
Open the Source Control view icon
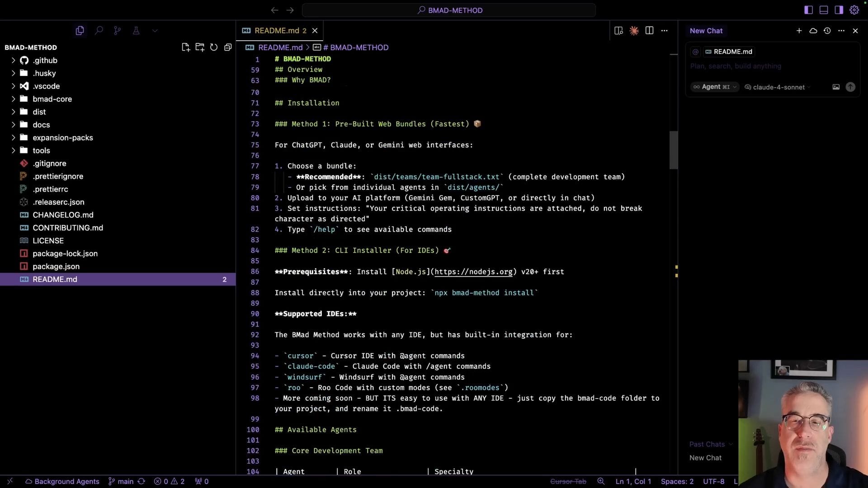(x=117, y=30)
